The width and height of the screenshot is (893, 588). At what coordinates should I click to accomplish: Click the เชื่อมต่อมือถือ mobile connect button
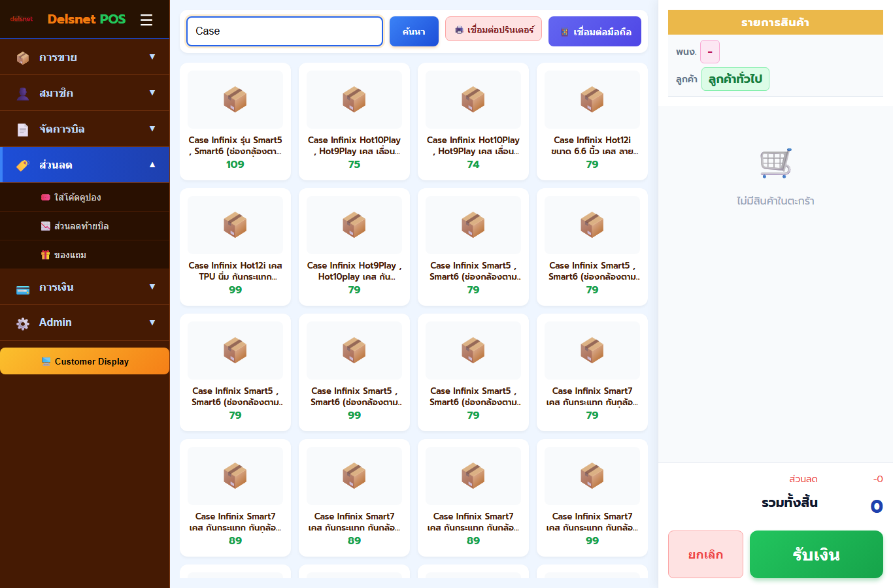pyautogui.click(x=595, y=31)
